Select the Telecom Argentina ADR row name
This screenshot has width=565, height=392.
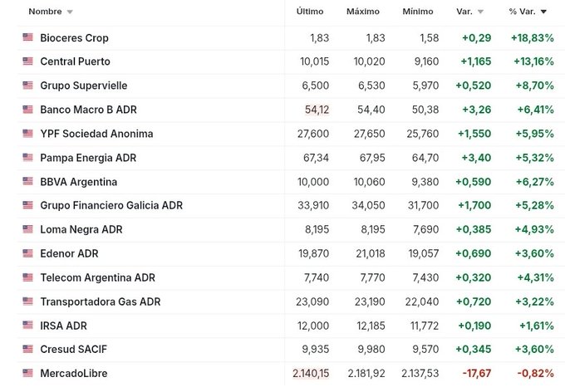coord(97,277)
